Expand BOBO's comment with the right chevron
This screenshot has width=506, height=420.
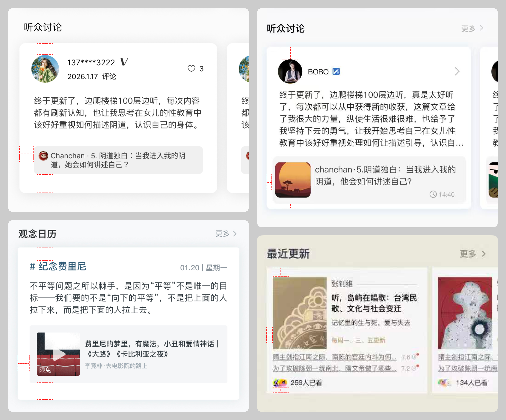tap(457, 71)
